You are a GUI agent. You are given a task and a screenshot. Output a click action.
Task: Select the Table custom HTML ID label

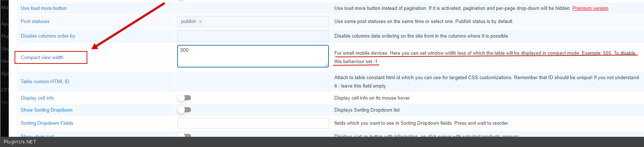click(x=45, y=82)
